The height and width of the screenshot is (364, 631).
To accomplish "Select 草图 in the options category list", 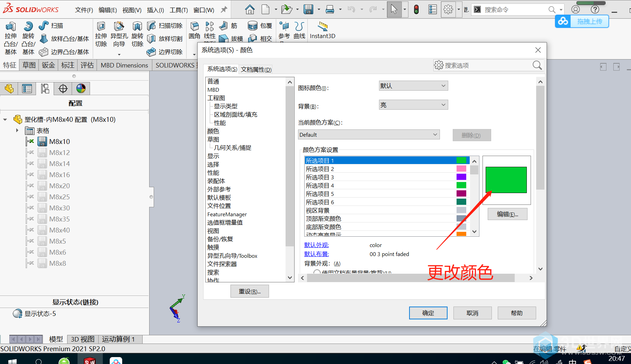I will point(213,139).
